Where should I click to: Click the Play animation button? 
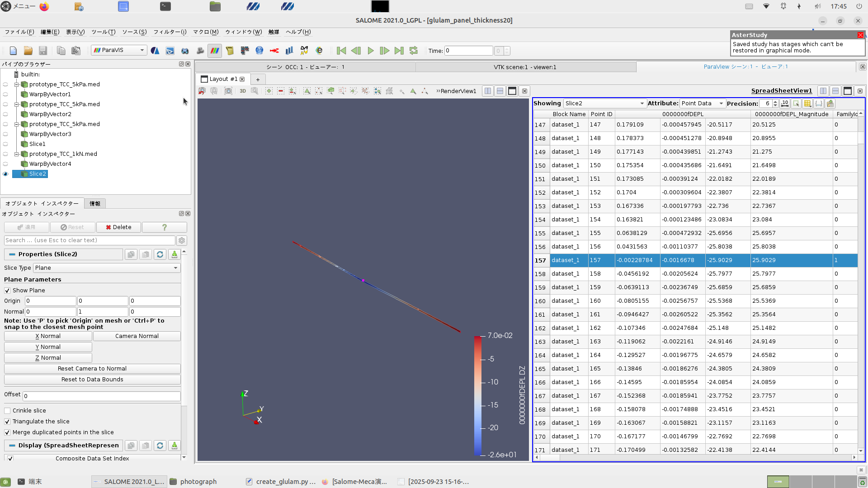pos(370,51)
